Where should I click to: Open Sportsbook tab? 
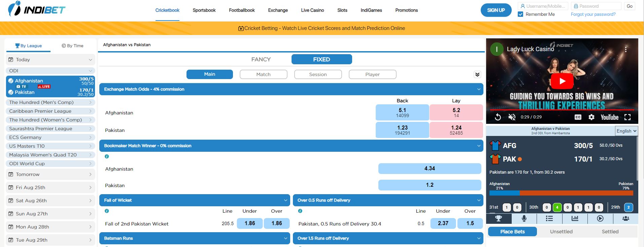tap(204, 10)
